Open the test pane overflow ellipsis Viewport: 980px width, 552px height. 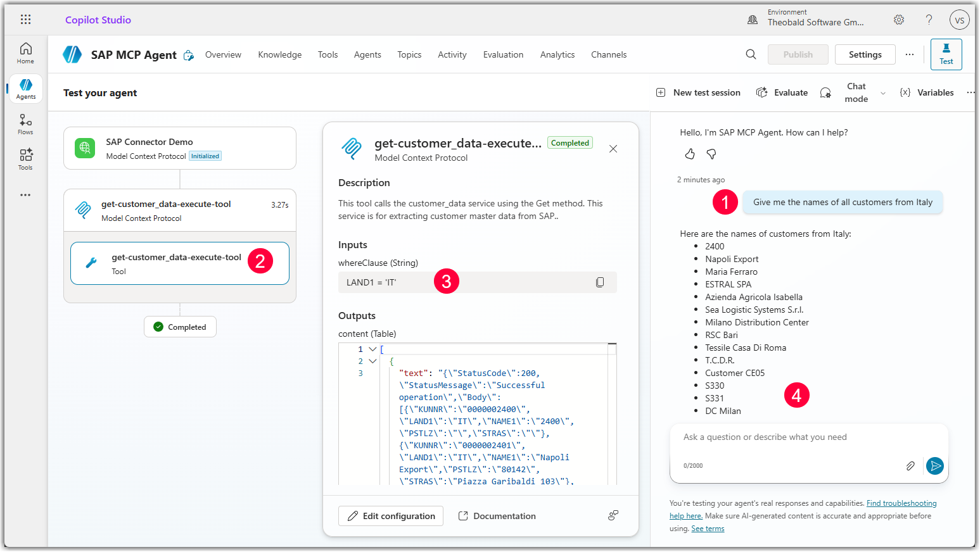pyautogui.click(x=970, y=92)
